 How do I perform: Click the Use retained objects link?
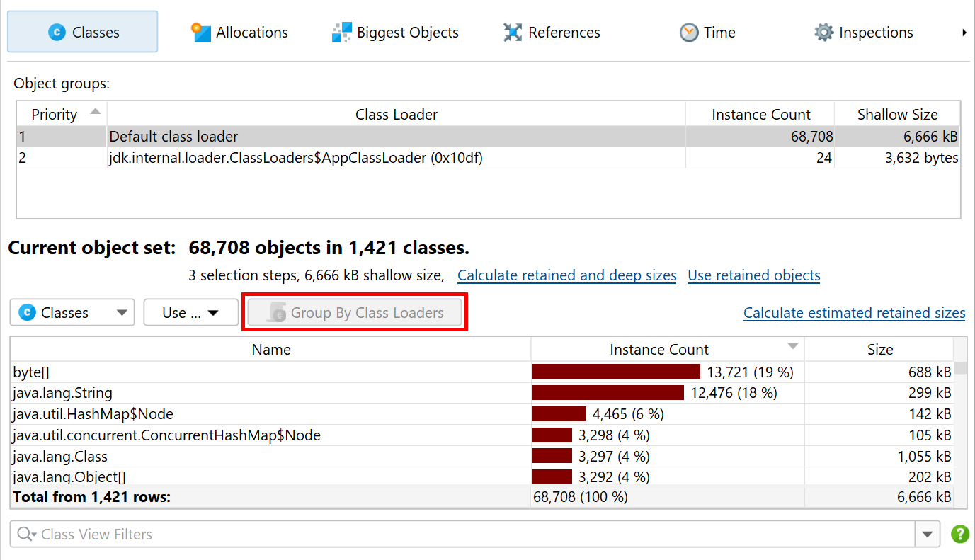pyautogui.click(x=754, y=275)
